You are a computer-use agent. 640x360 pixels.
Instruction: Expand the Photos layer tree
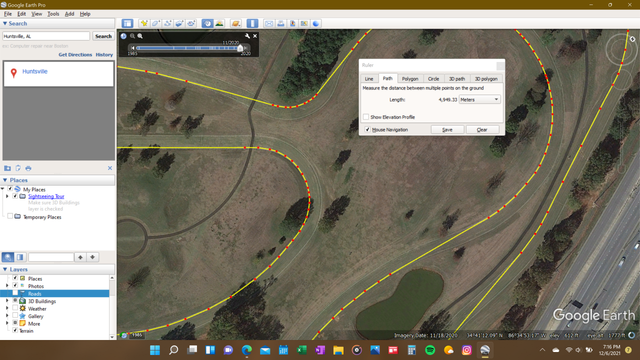[x=7, y=286]
